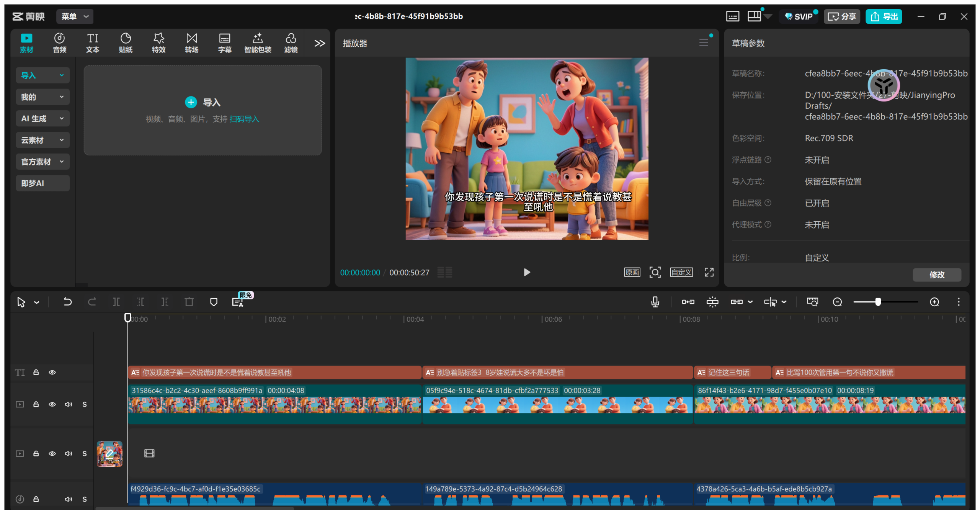Click the timeline zoom-in plus icon
The width and height of the screenshot is (980, 510).
point(934,302)
